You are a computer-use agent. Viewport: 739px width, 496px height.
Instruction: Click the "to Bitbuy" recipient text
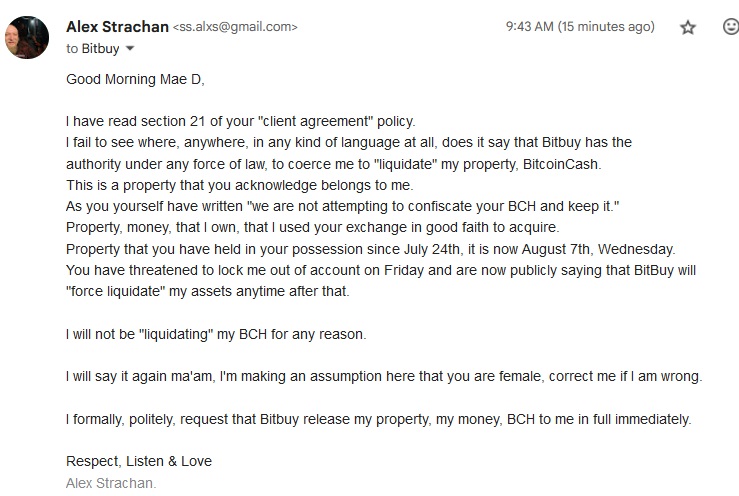click(92, 49)
